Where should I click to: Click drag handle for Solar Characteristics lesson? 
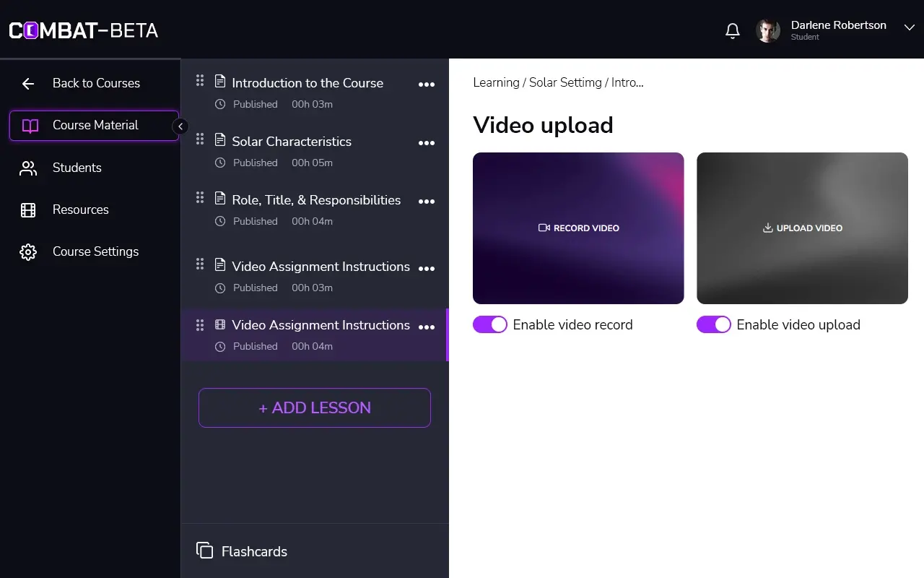click(200, 139)
